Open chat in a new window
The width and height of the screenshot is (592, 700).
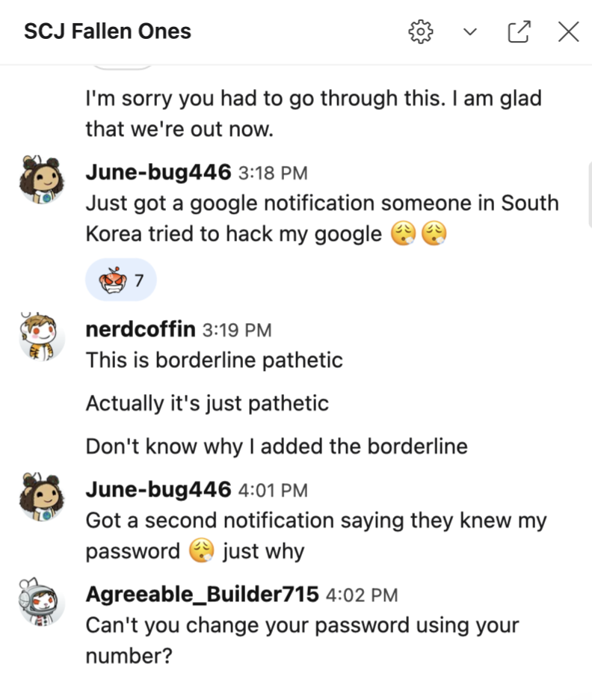point(519,31)
